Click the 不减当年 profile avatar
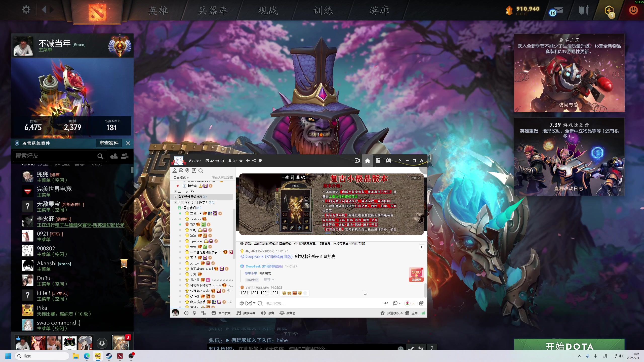 [23, 46]
